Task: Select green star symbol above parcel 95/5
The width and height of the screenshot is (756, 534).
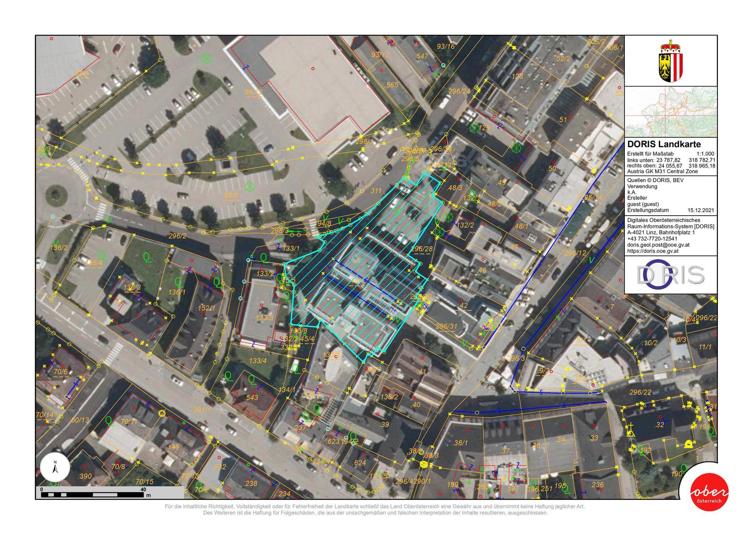Action: pyautogui.click(x=250, y=186)
